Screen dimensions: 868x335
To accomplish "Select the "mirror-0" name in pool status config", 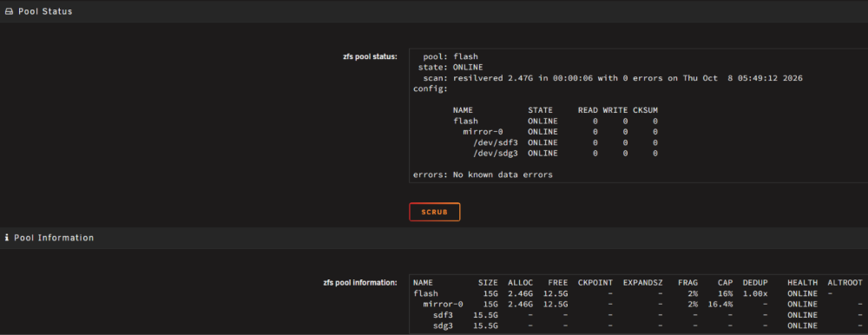I will tap(483, 132).
